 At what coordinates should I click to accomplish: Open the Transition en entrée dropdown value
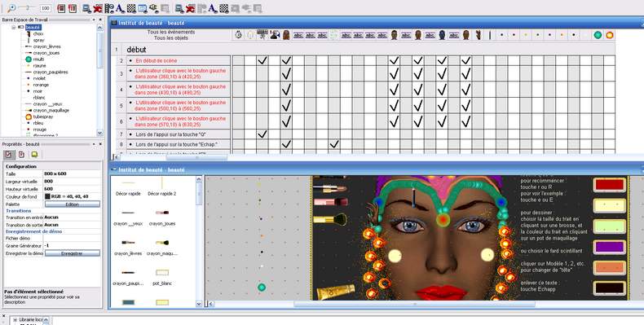pyautogui.click(x=72, y=217)
